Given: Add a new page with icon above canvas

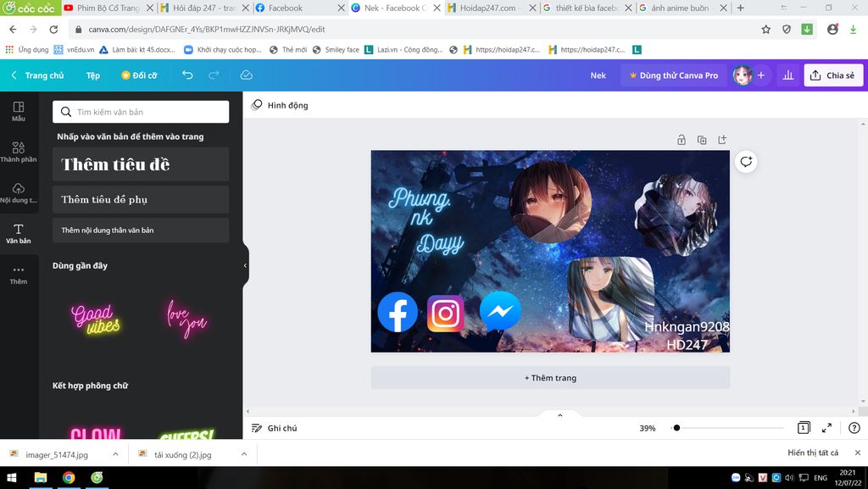Looking at the screenshot, I should (722, 140).
